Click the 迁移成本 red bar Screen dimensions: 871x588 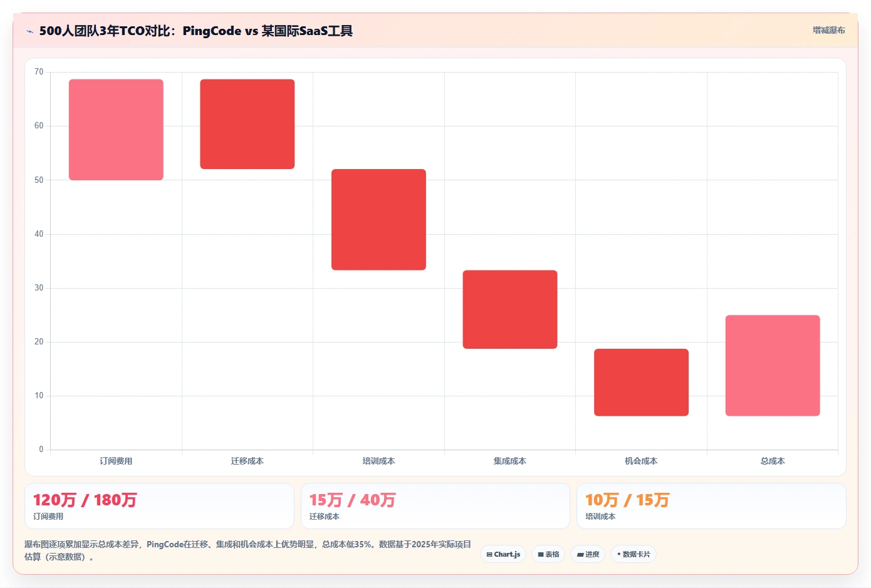(248, 124)
